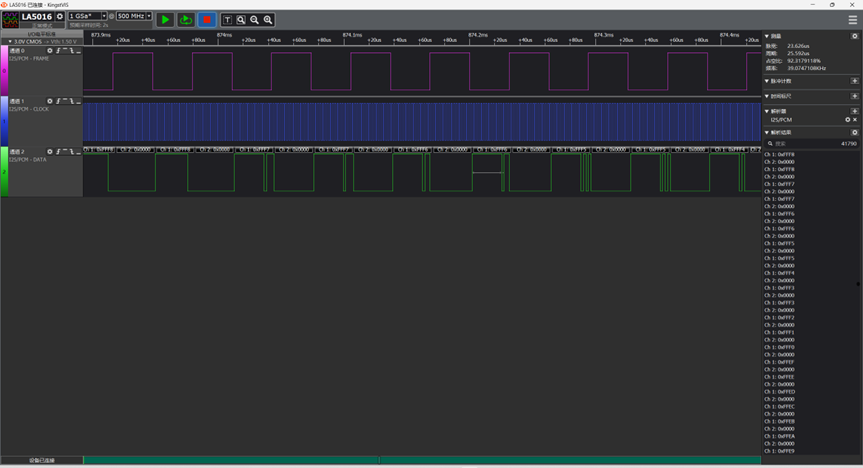The image size is (863, 468).
Task: Set falling edge trigger on channel 0
Action: (72, 51)
